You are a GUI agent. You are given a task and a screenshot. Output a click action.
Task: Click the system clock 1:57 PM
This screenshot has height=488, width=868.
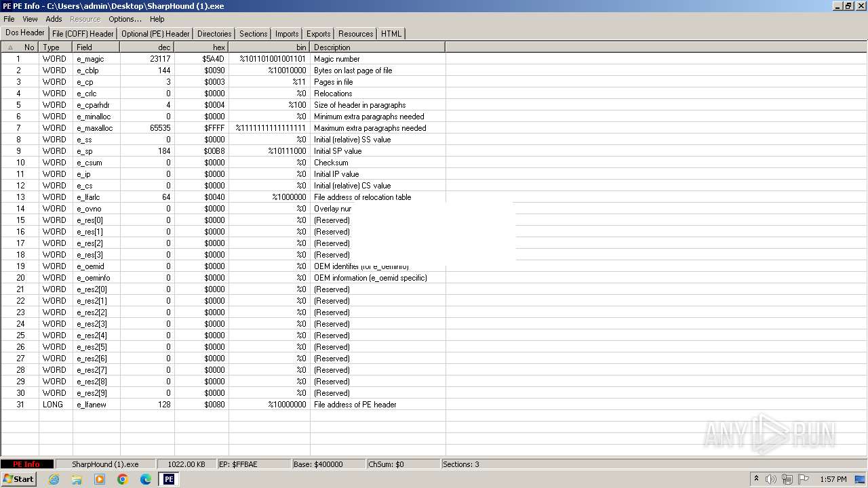tap(833, 479)
